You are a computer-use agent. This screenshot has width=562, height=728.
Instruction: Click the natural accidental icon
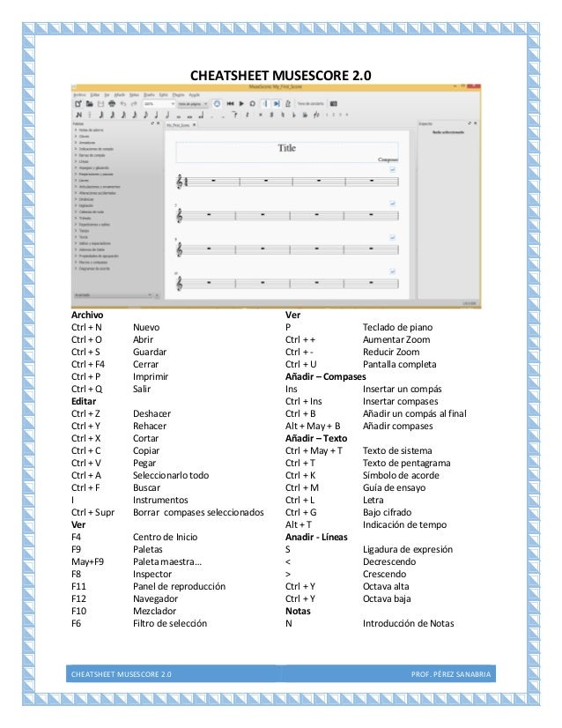coord(283,115)
